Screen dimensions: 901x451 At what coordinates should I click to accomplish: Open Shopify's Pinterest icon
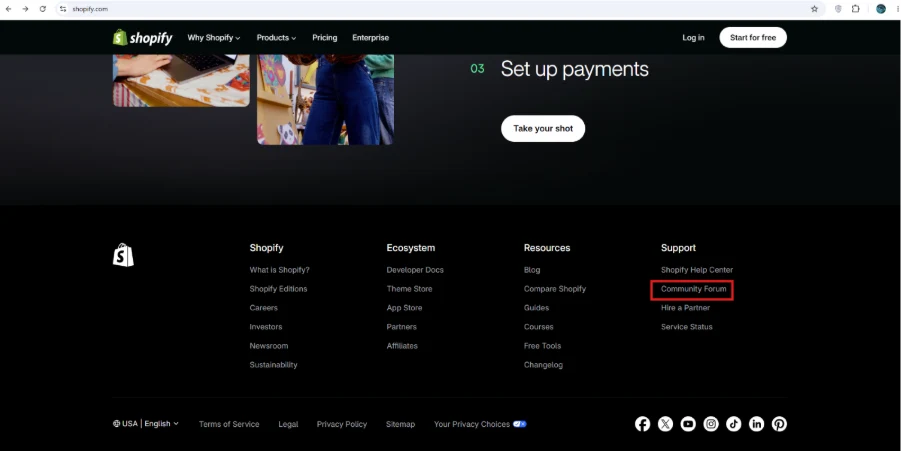(779, 424)
